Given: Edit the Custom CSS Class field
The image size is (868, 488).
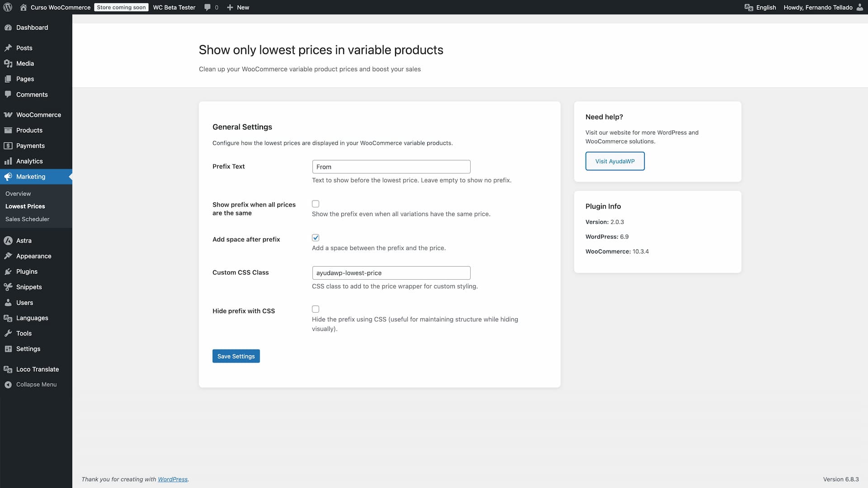Looking at the screenshot, I should 391,273.
